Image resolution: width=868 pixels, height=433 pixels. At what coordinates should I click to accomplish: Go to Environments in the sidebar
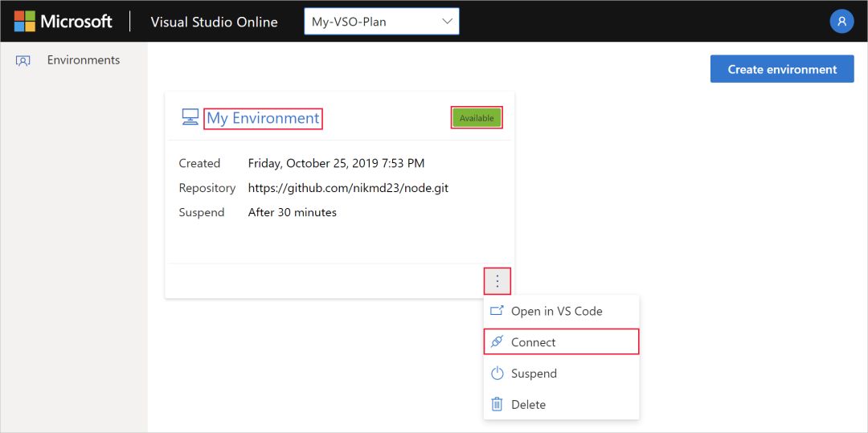[x=84, y=59]
